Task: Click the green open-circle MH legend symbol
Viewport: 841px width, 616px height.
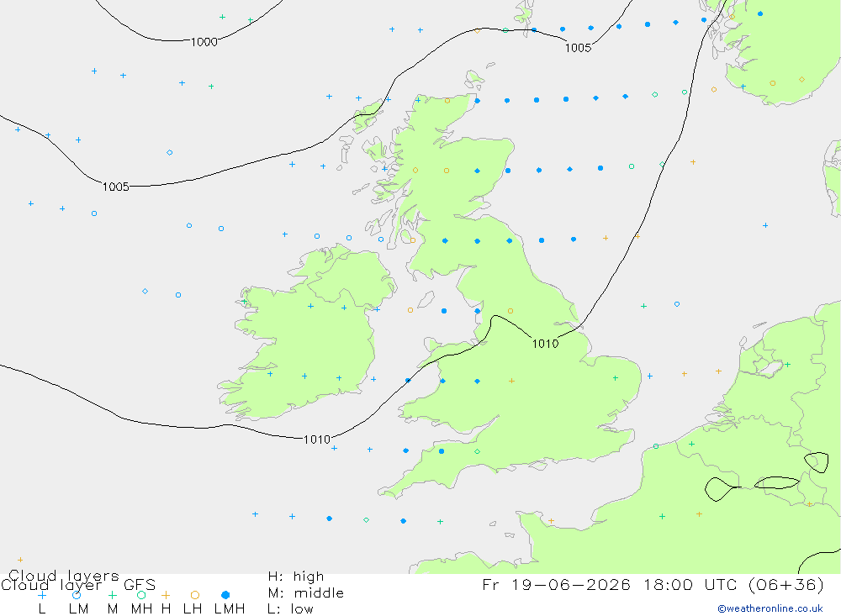Action: [141, 595]
